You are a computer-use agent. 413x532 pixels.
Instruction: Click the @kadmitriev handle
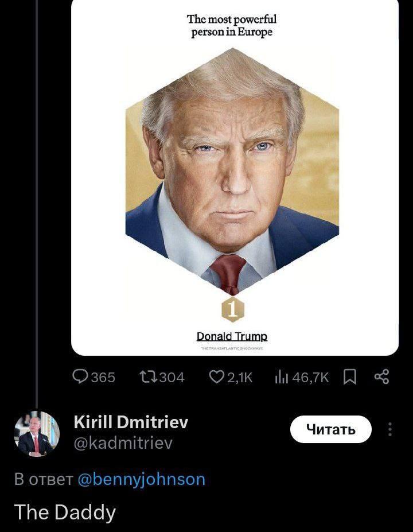click(x=123, y=443)
